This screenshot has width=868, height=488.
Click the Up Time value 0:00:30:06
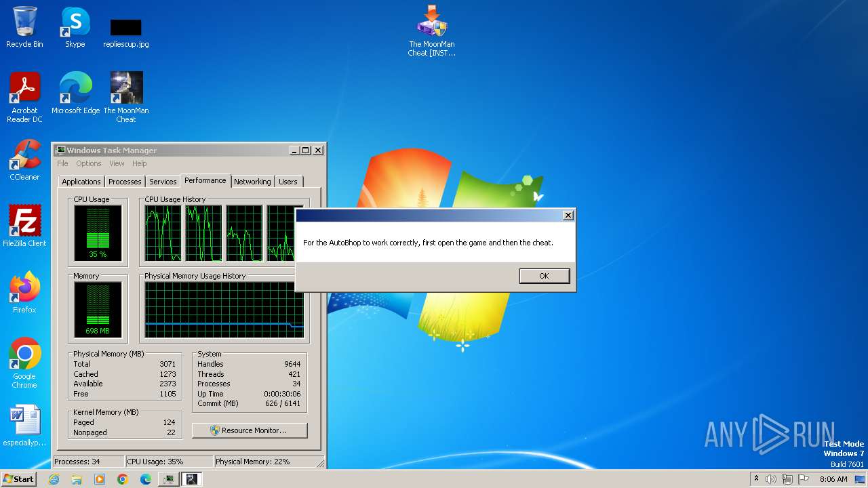point(282,394)
